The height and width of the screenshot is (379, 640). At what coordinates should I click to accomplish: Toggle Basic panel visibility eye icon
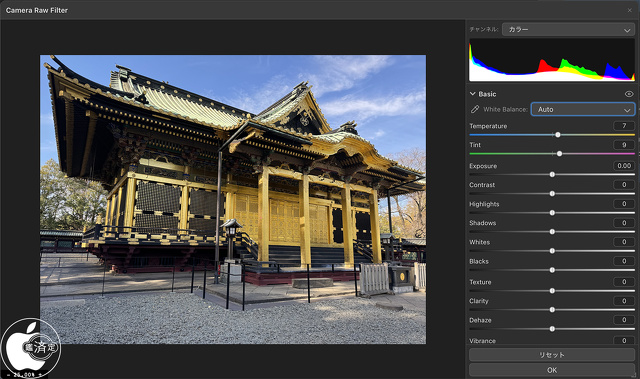click(629, 94)
